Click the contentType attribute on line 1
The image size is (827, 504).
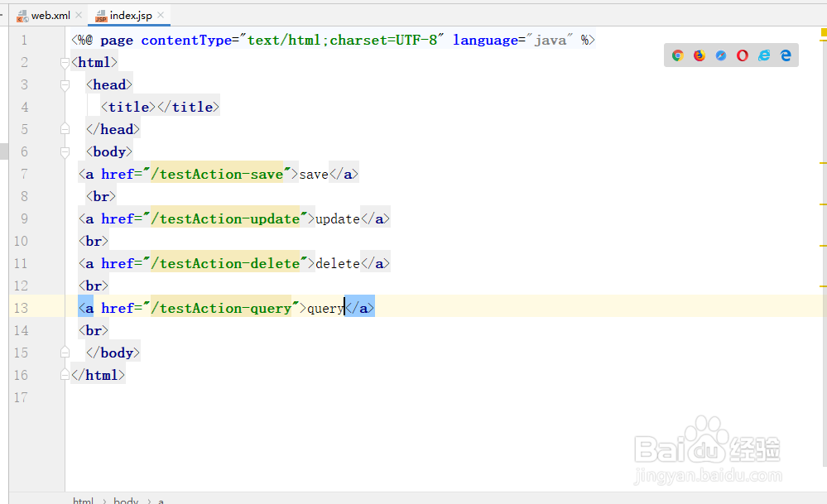186,40
